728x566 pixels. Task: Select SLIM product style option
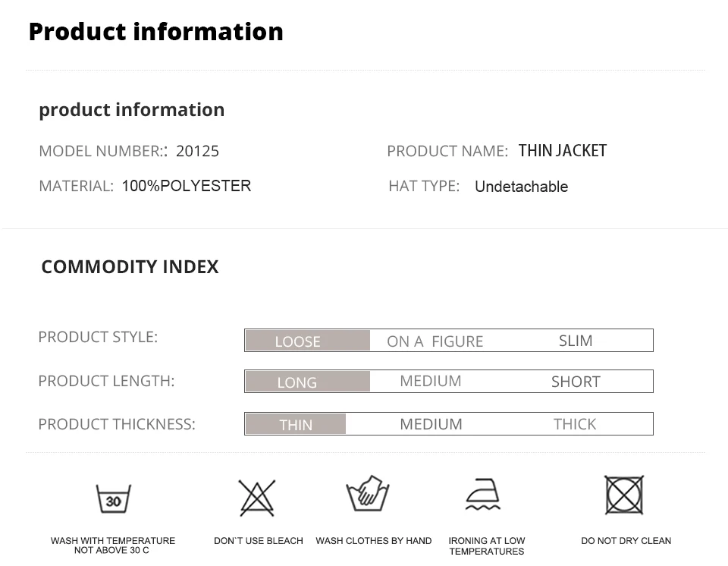(x=576, y=341)
